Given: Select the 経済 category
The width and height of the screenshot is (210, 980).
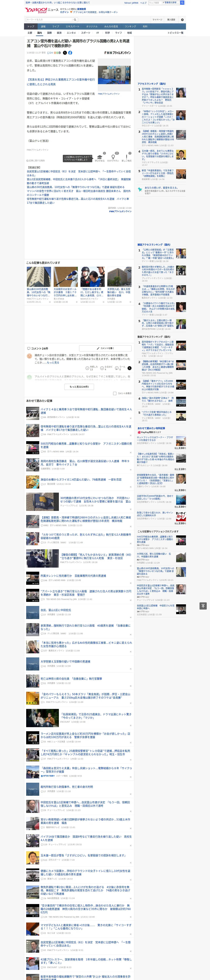Looking at the screenshot, I should (x=59, y=33).
